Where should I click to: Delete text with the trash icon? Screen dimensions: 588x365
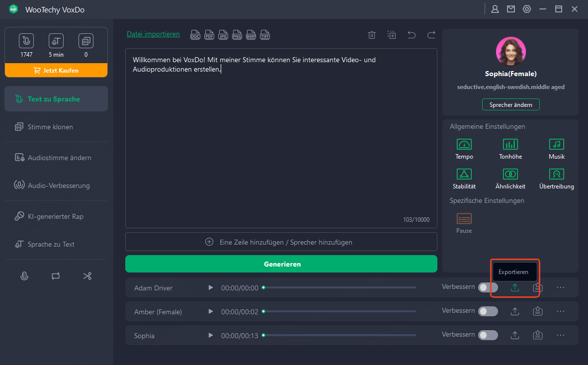(x=371, y=35)
